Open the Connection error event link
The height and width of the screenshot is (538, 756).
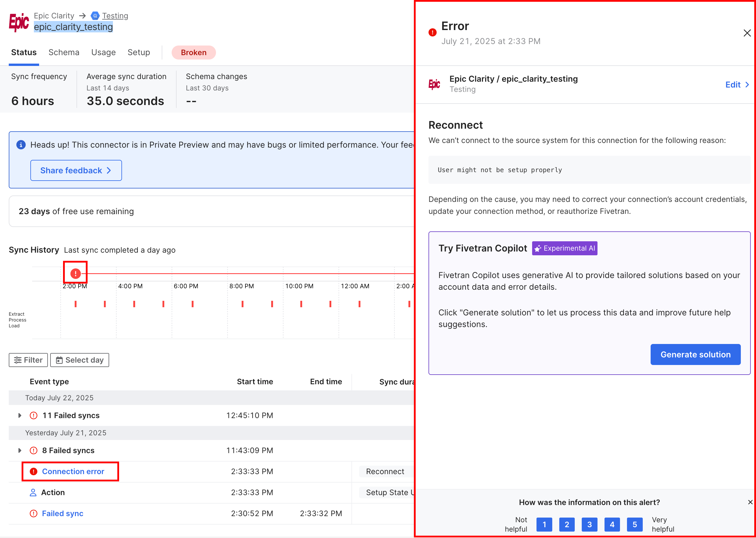73,471
